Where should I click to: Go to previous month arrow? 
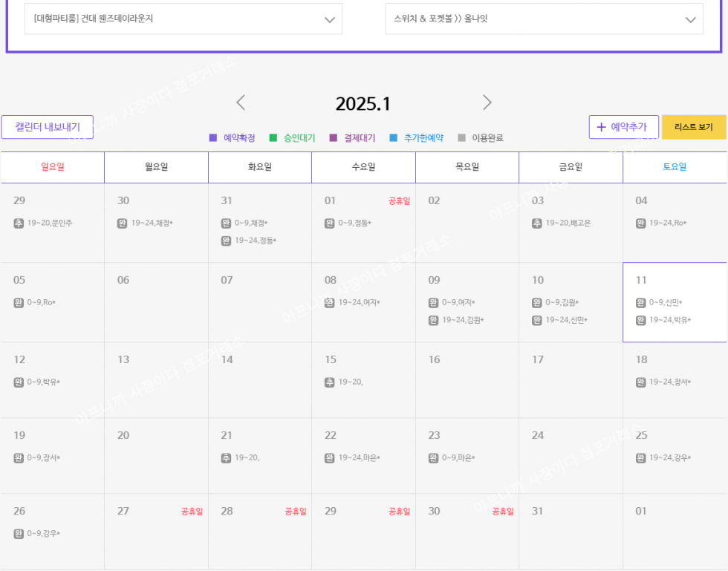tap(241, 103)
